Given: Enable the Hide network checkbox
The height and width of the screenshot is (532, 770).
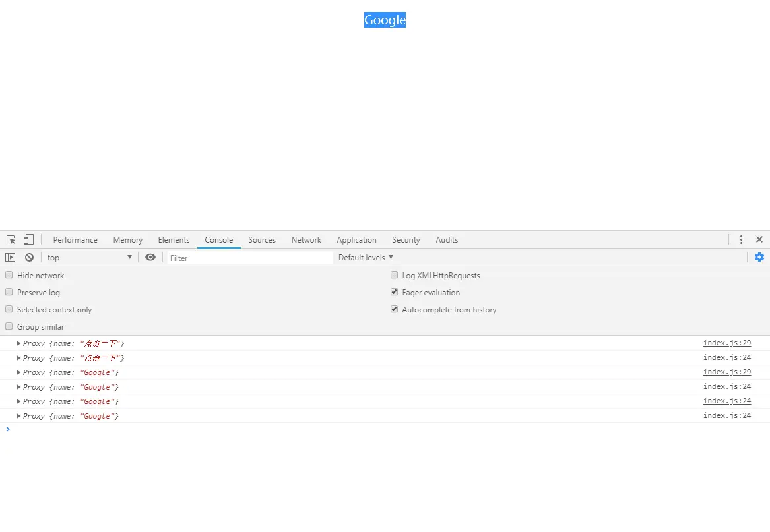Looking at the screenshot, I should (9, 275).
